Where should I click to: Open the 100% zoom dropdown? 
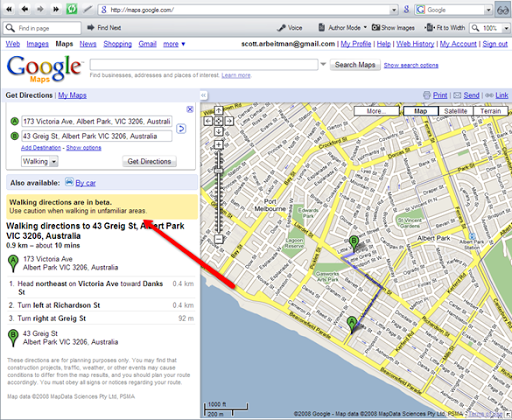click(507, 28)
